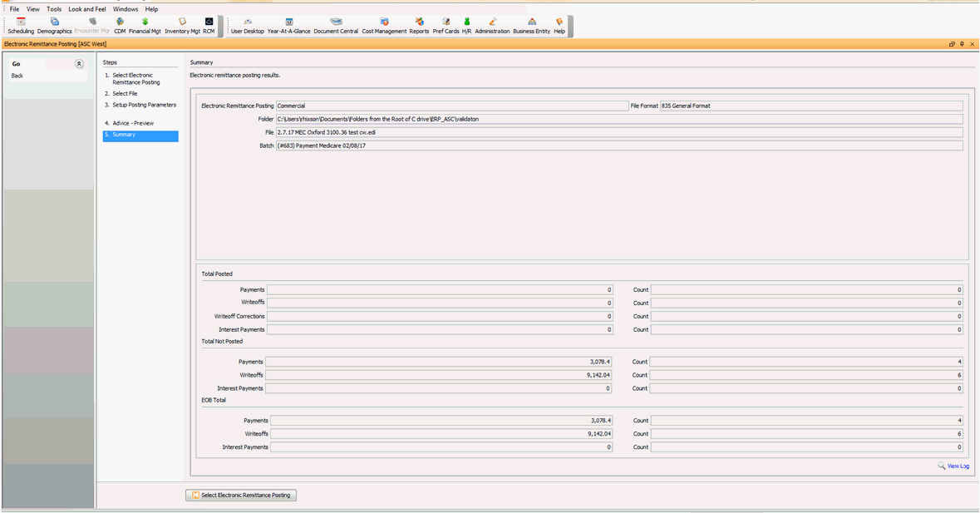Screen dimensions: 980x513
Task: Click the Select Electronic Remittance Posting button
Action: tap(241, 496)
